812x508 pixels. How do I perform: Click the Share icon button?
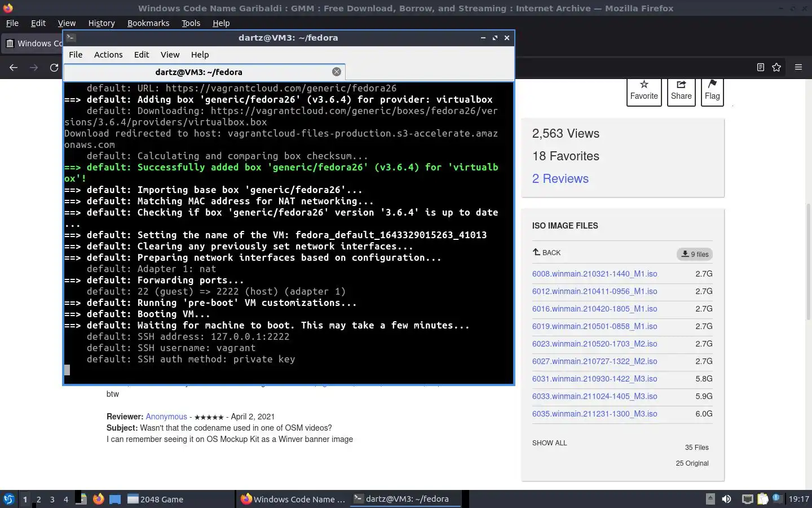681,91
